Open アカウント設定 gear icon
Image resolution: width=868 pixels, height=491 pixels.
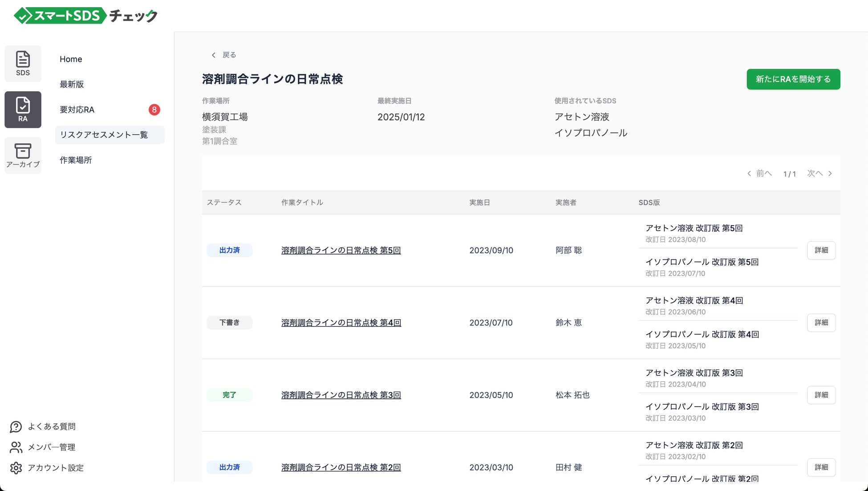(16, 468)
